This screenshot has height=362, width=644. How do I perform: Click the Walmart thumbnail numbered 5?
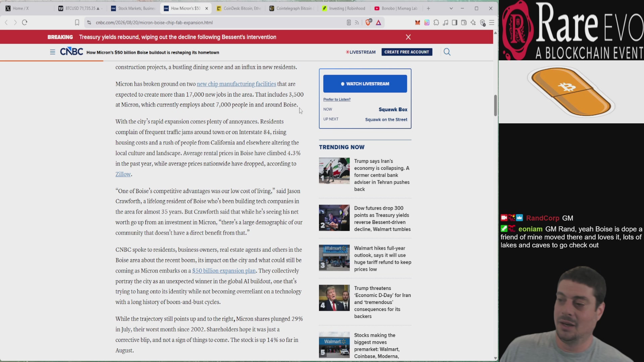[x=334, y=345]
